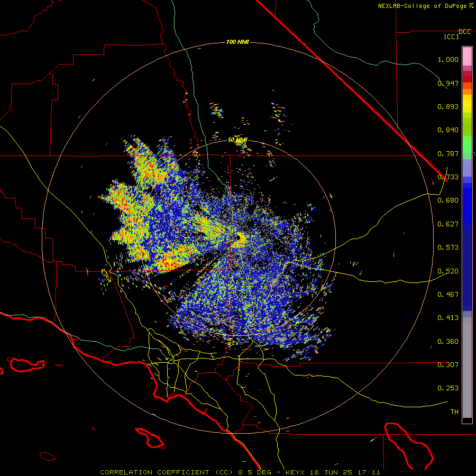
Task: Pick the gray segment of the color bar
Action: pyautogui.click(x=467, y=368)
